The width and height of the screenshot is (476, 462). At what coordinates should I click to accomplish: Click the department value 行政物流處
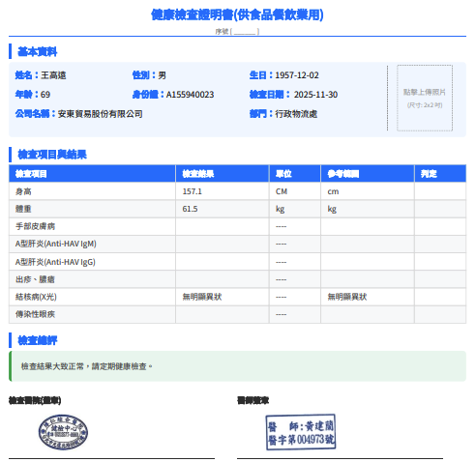point(296,114)
